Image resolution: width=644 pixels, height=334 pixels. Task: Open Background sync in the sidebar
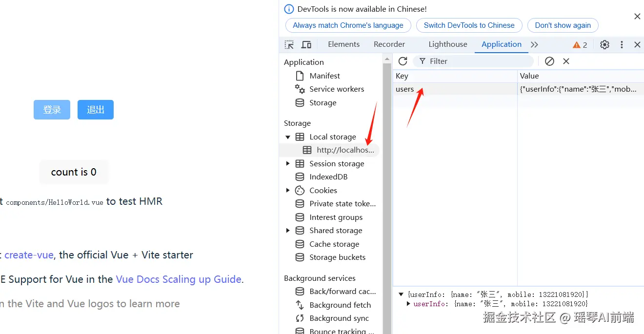[x=339, y=318]
